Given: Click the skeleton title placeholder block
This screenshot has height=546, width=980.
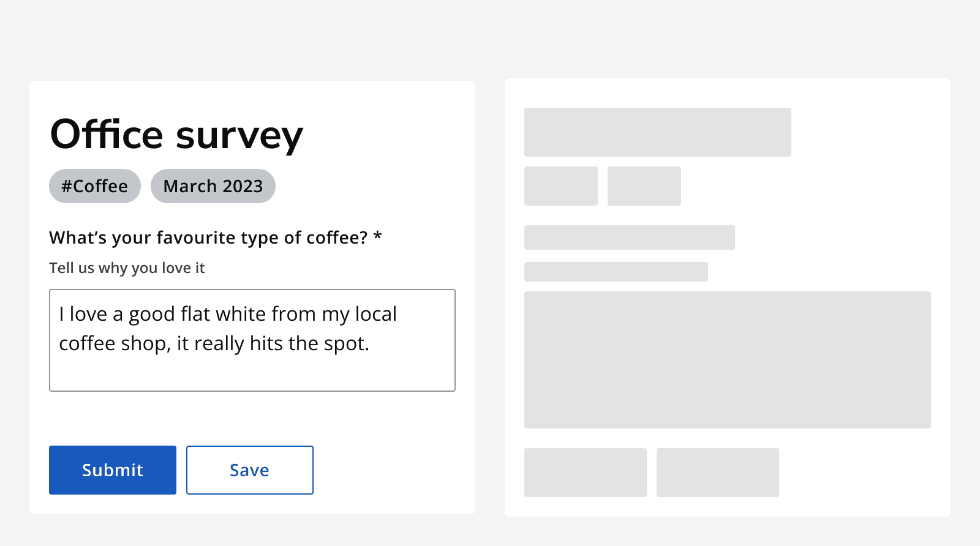Looking at the screenshot, I should tap(658, 132).
